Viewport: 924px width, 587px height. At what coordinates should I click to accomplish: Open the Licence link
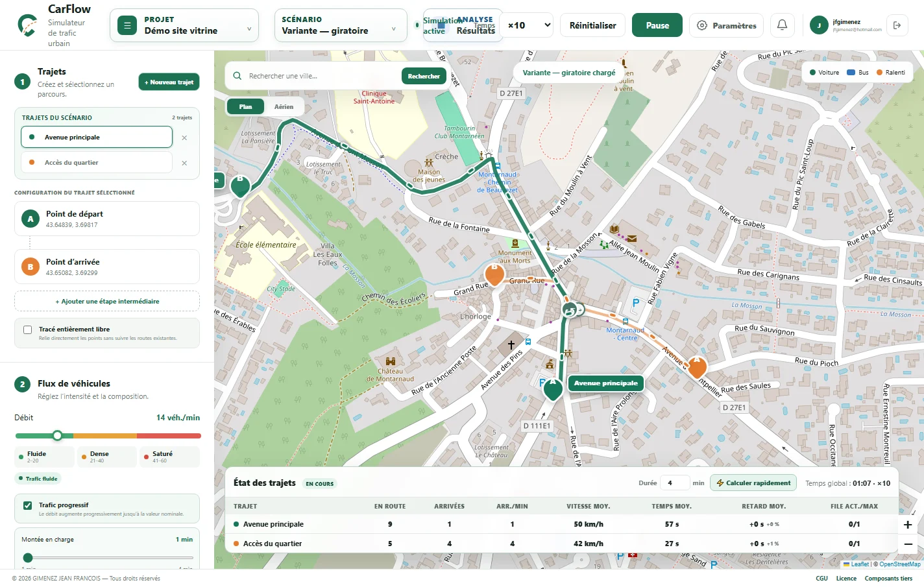846,579
